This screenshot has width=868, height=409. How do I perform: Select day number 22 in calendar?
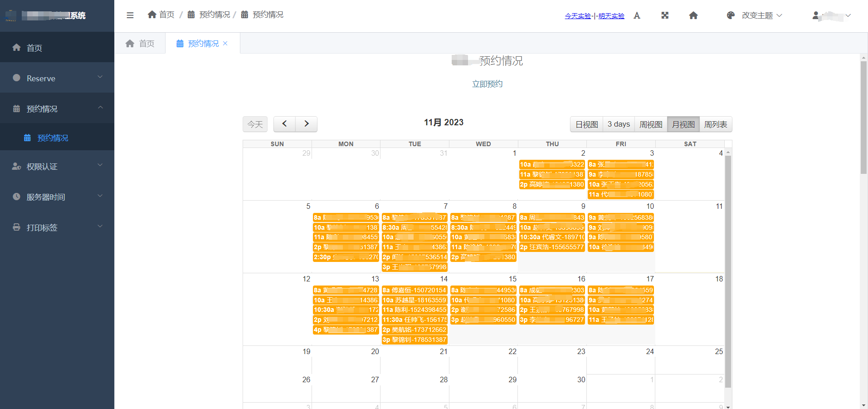512,351
